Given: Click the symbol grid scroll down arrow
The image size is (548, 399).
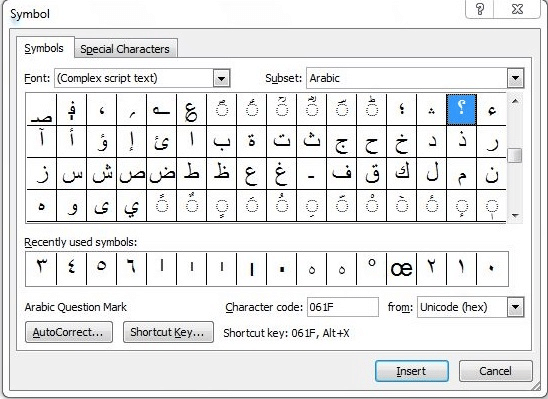Looking at the screenshot, I should tap(515, 215).
